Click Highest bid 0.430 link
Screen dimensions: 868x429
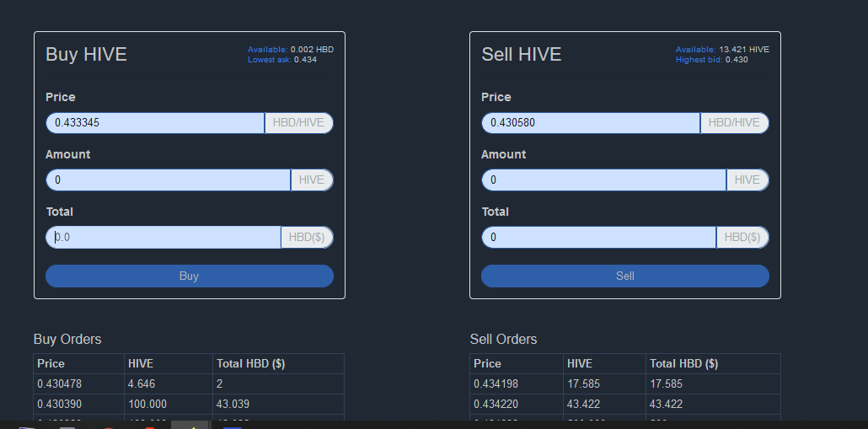click(x=712, y=59)
